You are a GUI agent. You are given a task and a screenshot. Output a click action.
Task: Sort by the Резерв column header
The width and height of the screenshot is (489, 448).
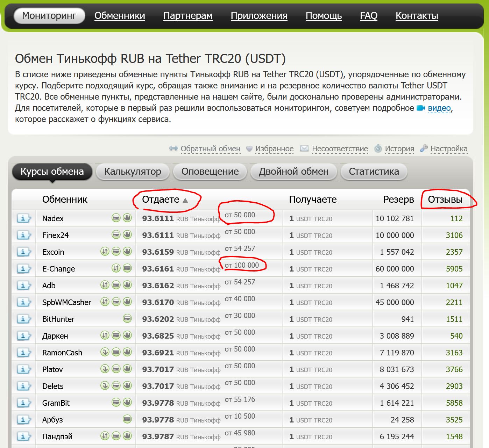399,200
